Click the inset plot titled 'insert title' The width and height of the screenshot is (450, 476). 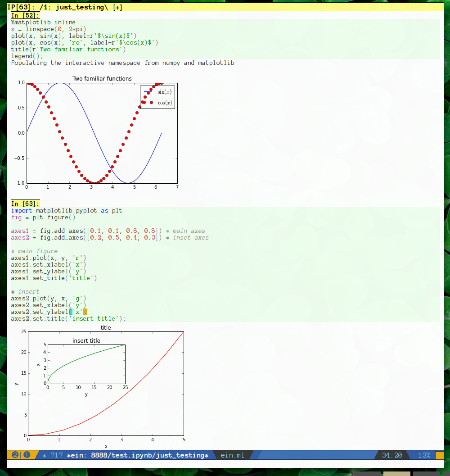86,364
